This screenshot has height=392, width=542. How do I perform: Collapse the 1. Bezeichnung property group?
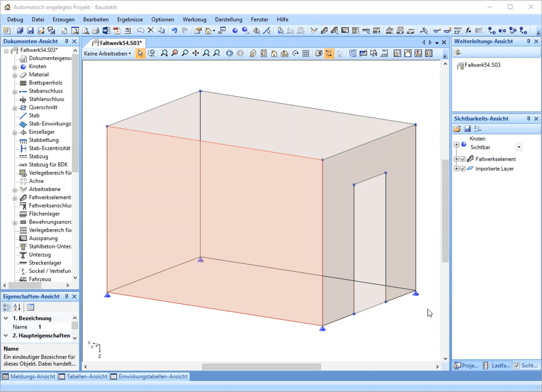6,318
